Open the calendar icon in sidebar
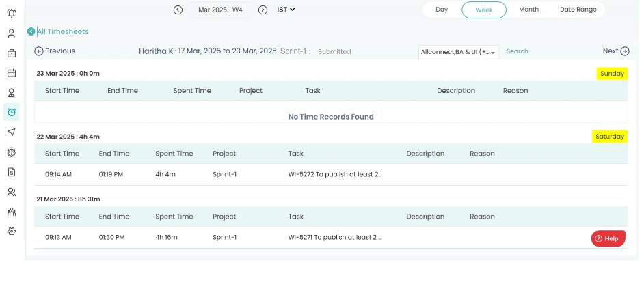 (x=12, y=72)
